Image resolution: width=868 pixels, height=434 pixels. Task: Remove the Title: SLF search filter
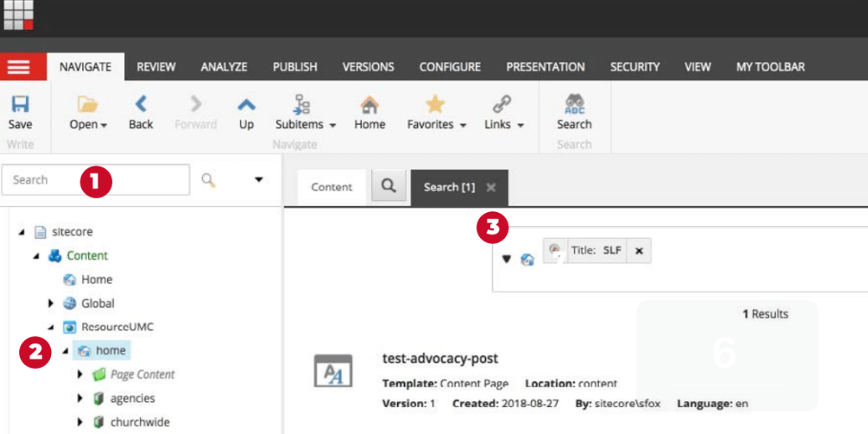[x=638, y=251]
